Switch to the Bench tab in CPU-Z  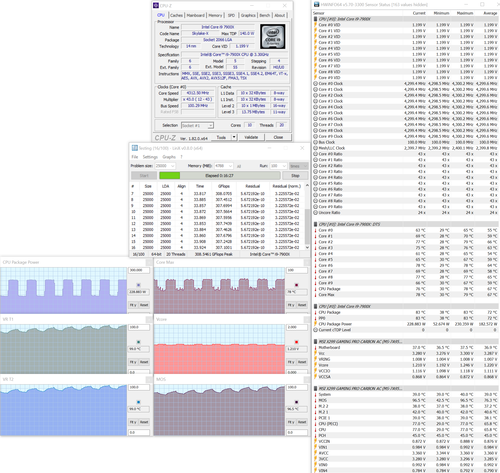[x=265, y=15]
